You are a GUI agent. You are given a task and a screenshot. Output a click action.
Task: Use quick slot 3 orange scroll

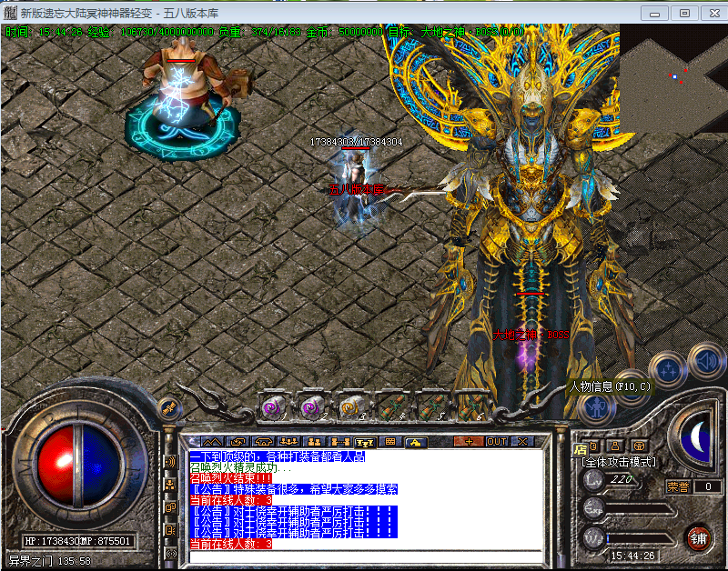(352, 407)
